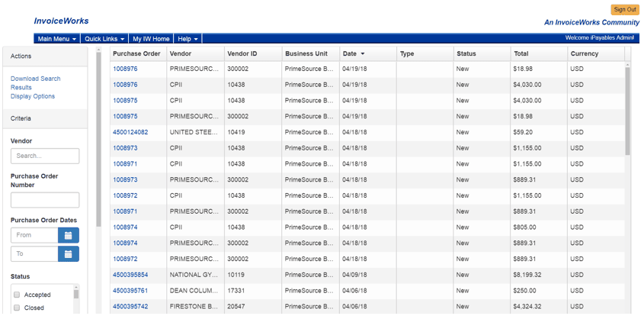Open PO 1008971 totaling $1,155.00

(x=125, y=164)
